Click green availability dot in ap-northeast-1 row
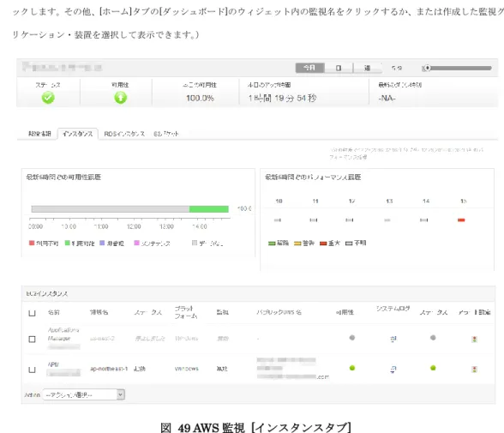The image size is (504, 433). click(x=352, y=368)
